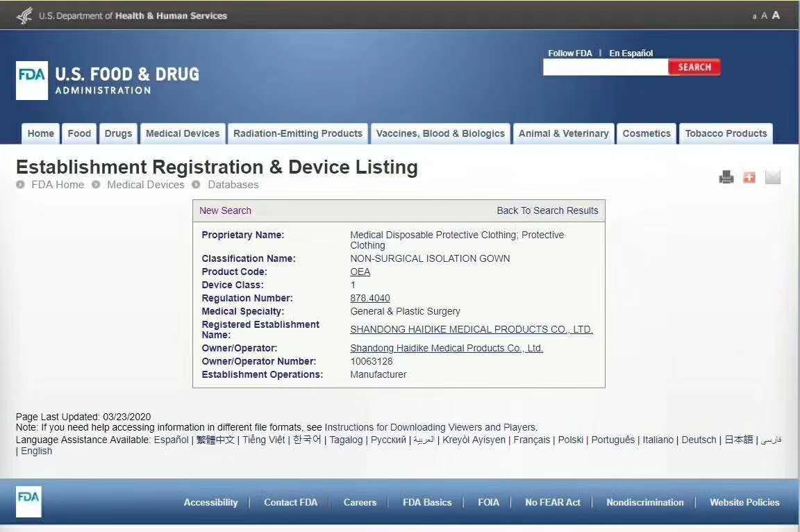Open FDA Basics footer link
This screenshot has width=800, height=532.
[427, 502]
